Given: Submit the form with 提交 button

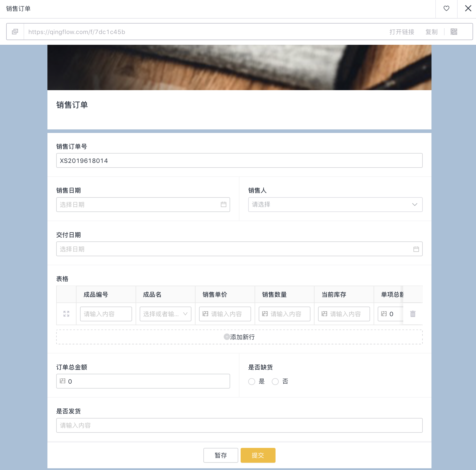Looking at the screenshot, I should point(258,455).
